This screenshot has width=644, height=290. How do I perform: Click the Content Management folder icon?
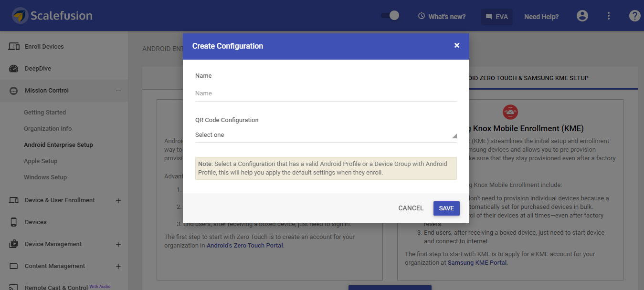[x=14, y=266]
